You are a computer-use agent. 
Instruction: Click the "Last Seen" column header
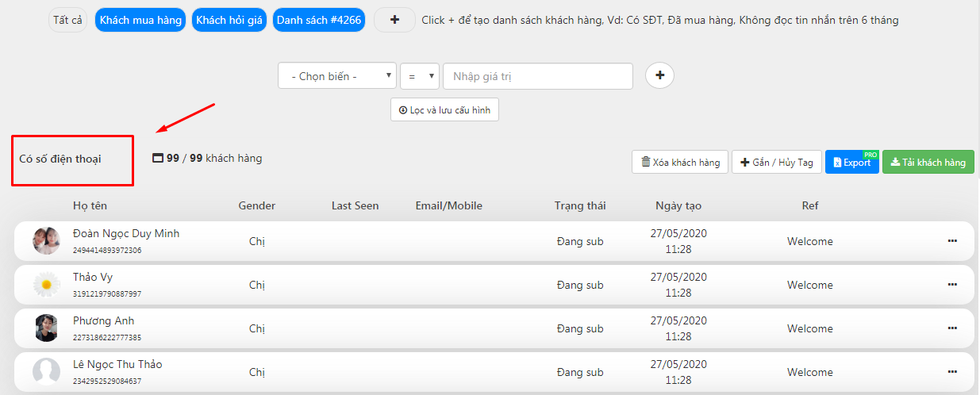[355, 205]
